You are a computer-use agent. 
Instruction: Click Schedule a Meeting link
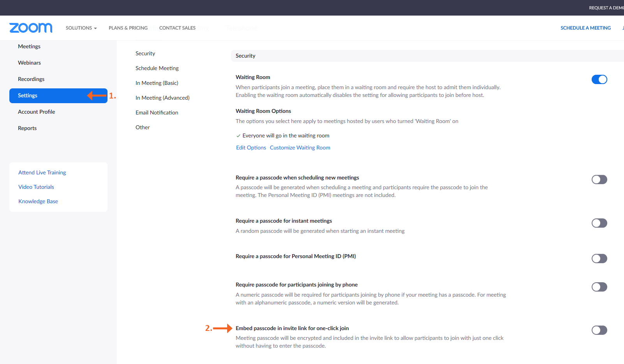coord(585,28)
